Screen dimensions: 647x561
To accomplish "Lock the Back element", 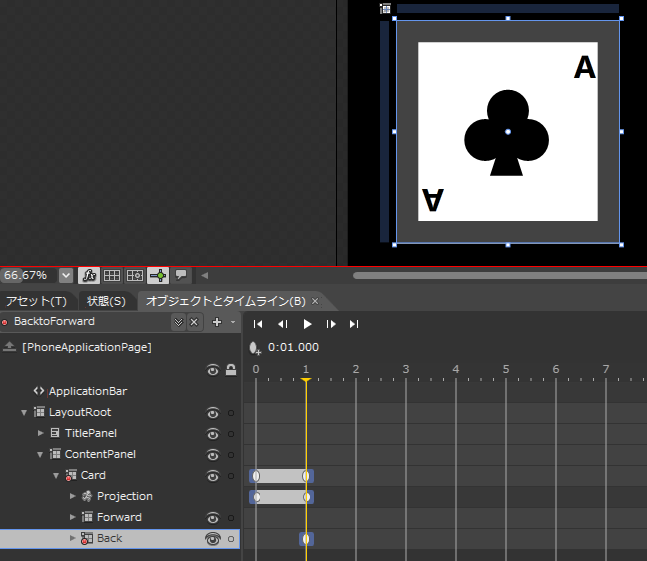I will pyautogui.click(x=231, y=539).
